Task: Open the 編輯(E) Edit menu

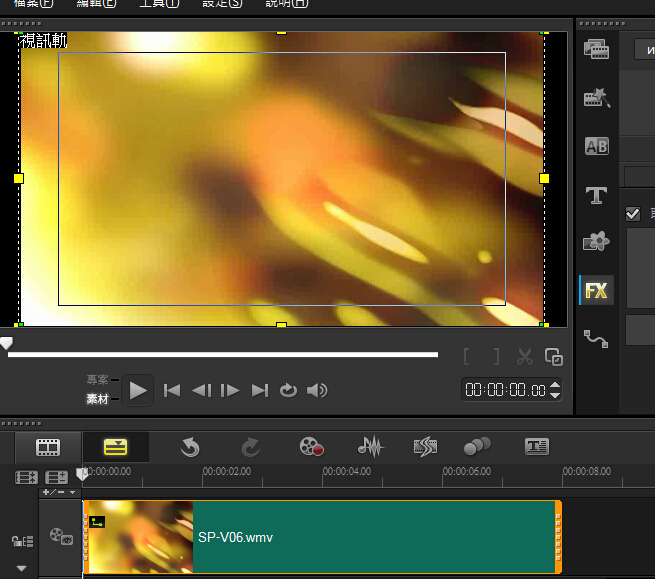Action: [x=96, y=4]
